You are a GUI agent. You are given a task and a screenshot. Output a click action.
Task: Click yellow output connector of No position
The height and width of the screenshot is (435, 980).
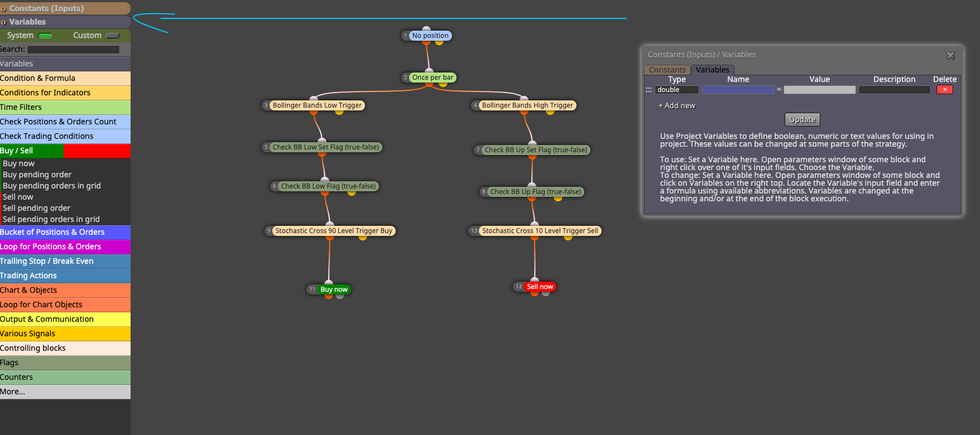(x=439, y=42)
